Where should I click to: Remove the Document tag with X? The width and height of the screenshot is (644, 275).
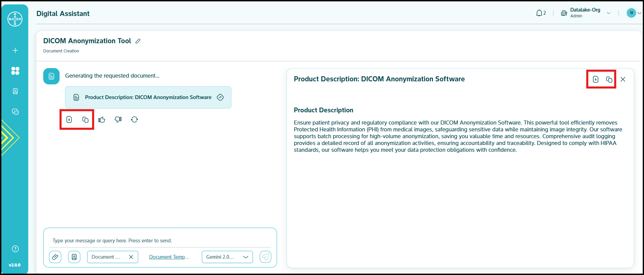click(x=131, y=257)
